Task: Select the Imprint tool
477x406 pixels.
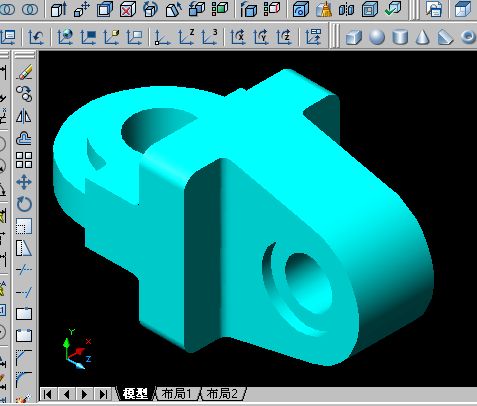Action: tap(301, 9)
